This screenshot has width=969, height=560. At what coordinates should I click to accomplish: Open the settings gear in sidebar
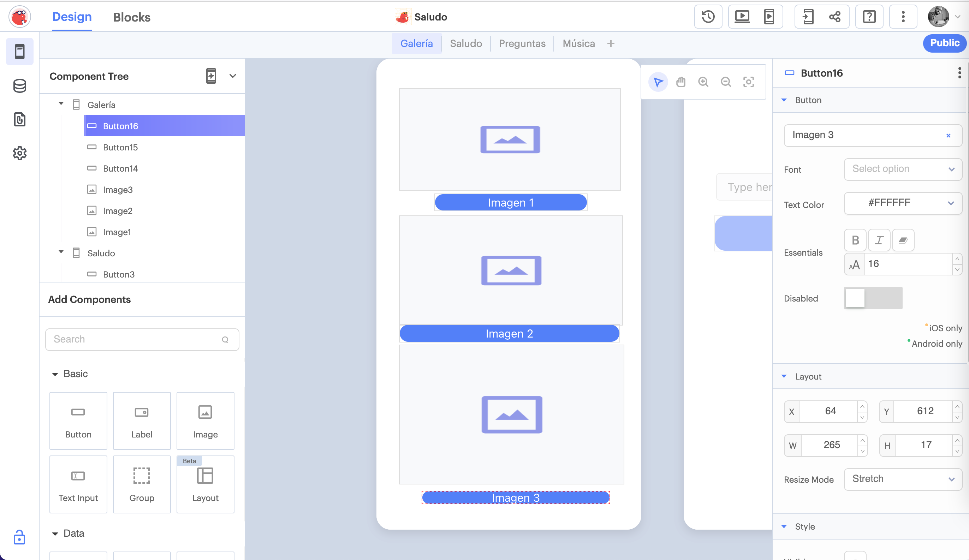[20, 153]
